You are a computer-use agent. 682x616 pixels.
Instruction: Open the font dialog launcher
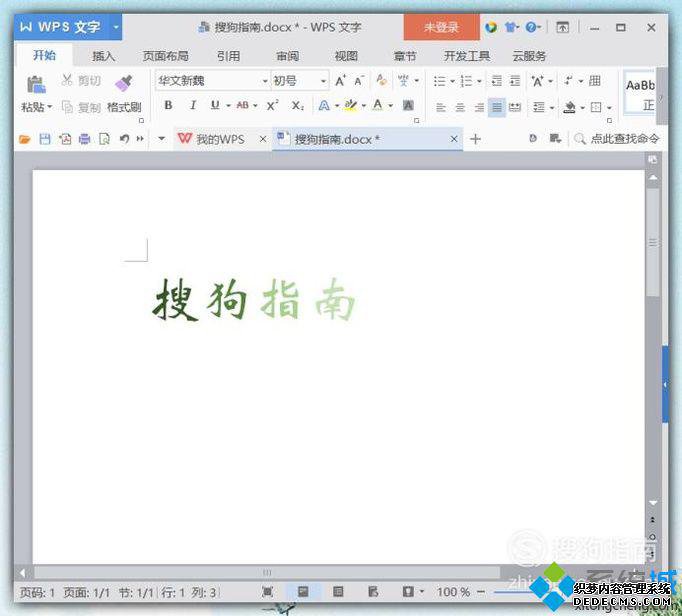click(x=417, y=121)
